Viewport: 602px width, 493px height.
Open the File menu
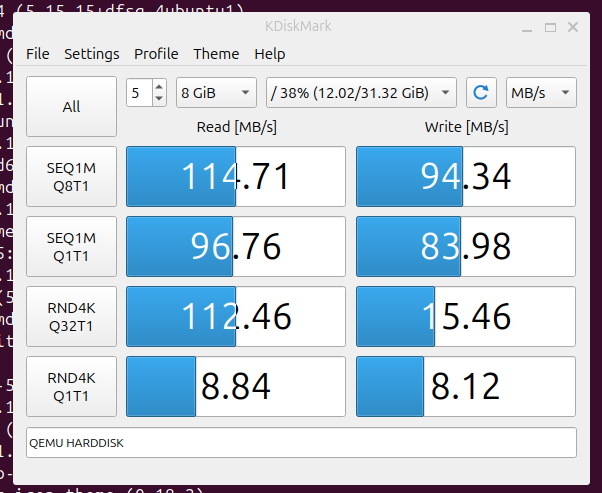38,54
